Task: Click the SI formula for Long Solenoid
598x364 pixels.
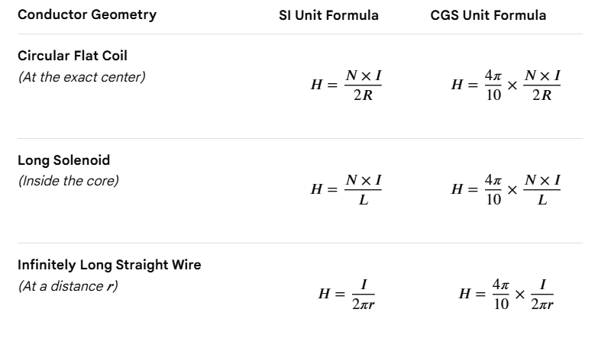Action: tap(346, 189)
